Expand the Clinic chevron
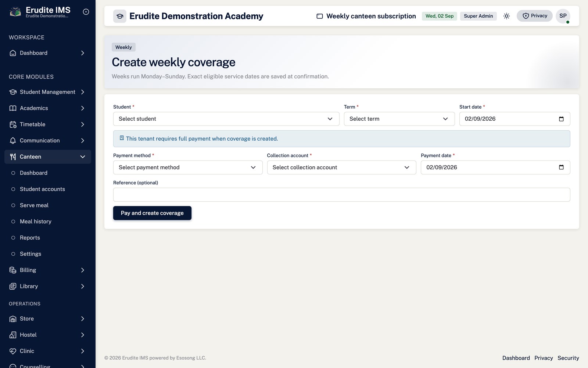The image size is (588, 368). point(83,351)
